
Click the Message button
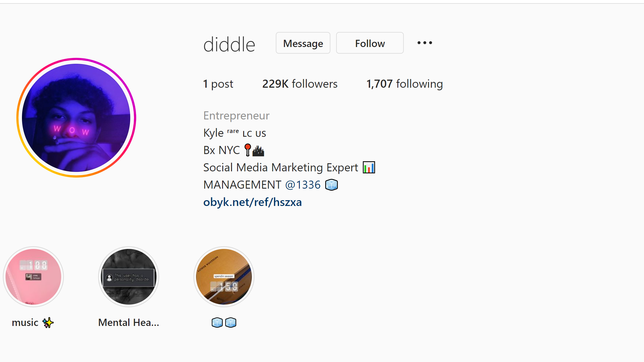click(303, 43)
